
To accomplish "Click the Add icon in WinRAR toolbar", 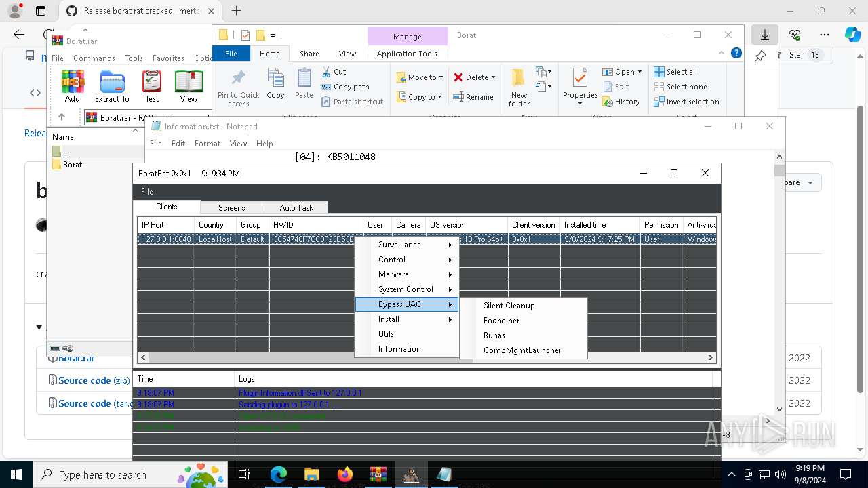I will point(73,86).
